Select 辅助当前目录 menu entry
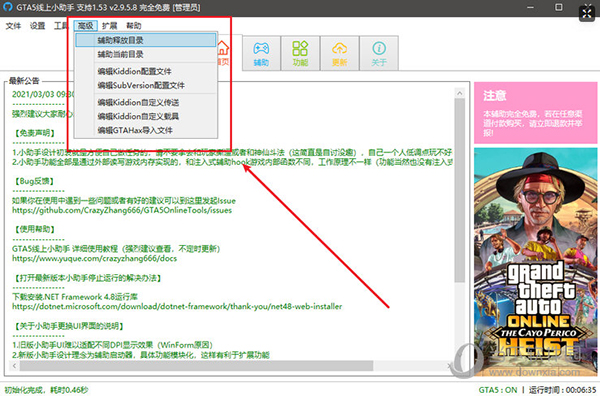 point(146,54)
